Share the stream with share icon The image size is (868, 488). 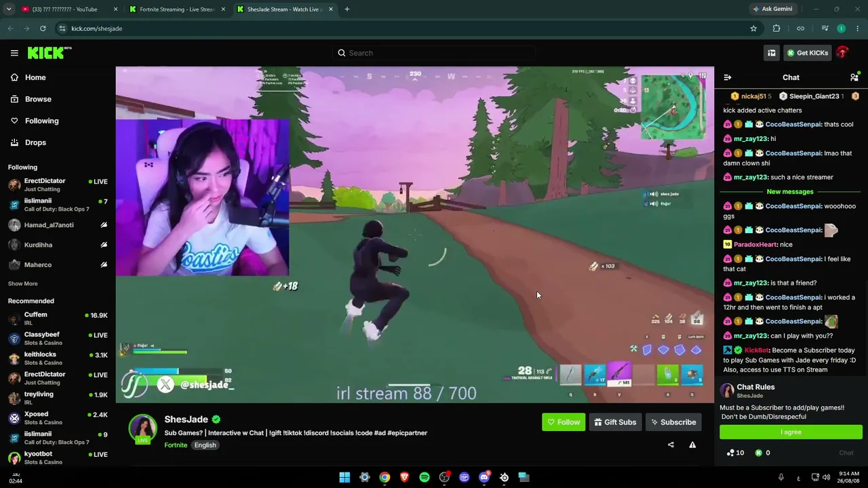(x=671, y=445)
